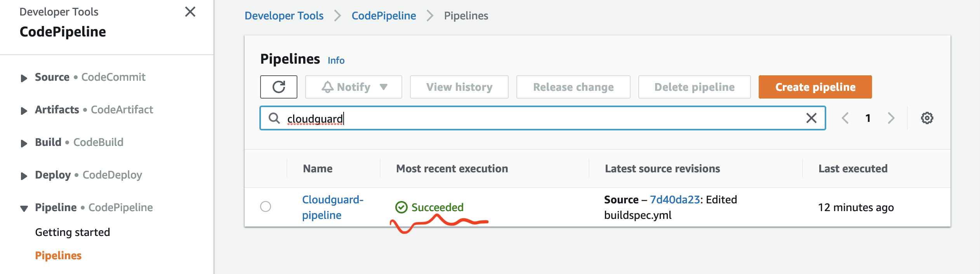Select the Cloudguard-pipeline radio button
The height and width of the screenshot is (274, 980).
[266, 206]
